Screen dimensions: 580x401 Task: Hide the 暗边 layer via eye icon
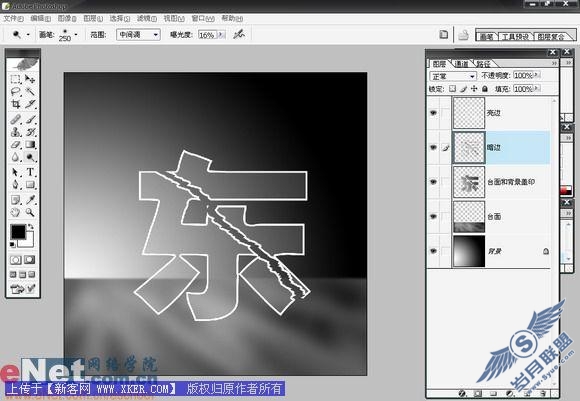[433, 147]
